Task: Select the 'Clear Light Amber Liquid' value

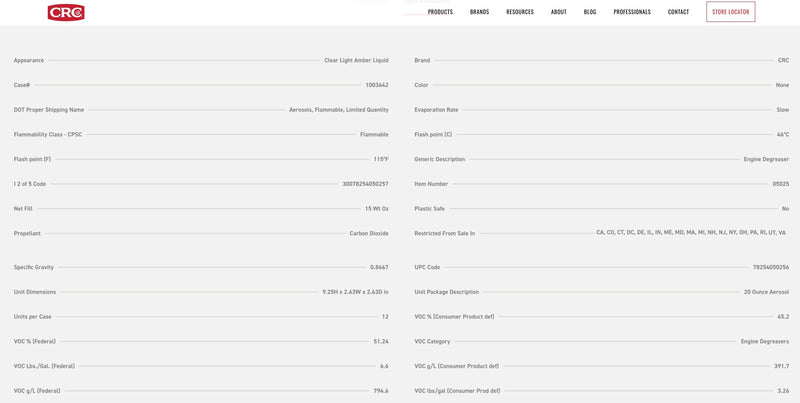Action: pyautogui.click(x=356, y=60)
